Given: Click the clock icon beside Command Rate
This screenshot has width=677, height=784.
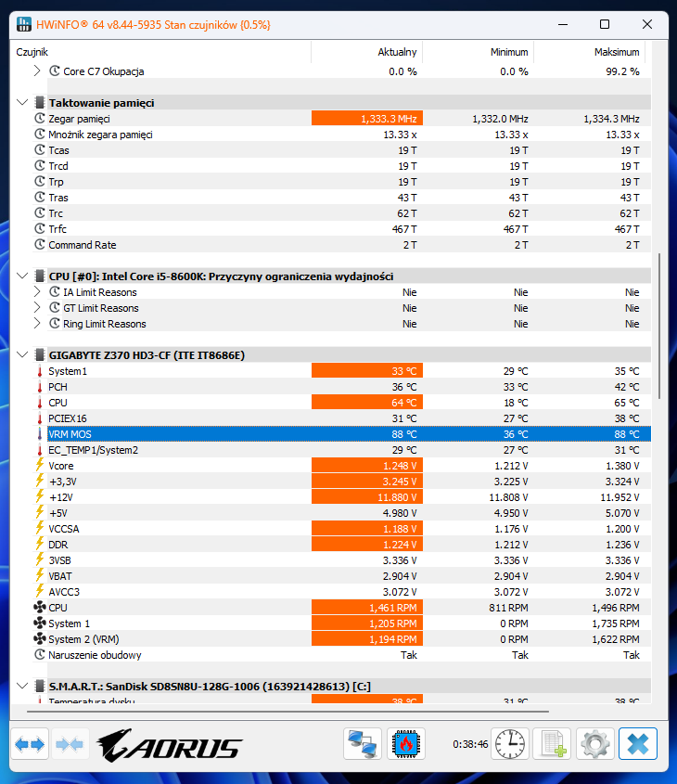Looking at the screenshot, I should click(40, 245).
